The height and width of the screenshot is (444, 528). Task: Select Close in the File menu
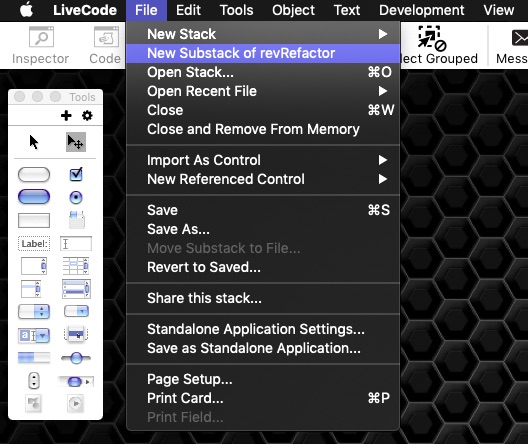(x=263, y=110)
